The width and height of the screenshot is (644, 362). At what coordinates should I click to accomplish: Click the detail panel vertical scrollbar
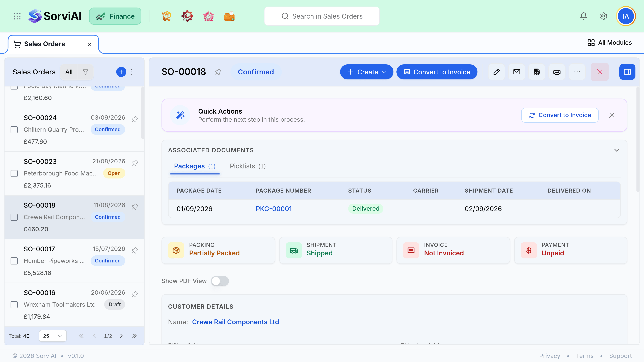click(638, 139)
